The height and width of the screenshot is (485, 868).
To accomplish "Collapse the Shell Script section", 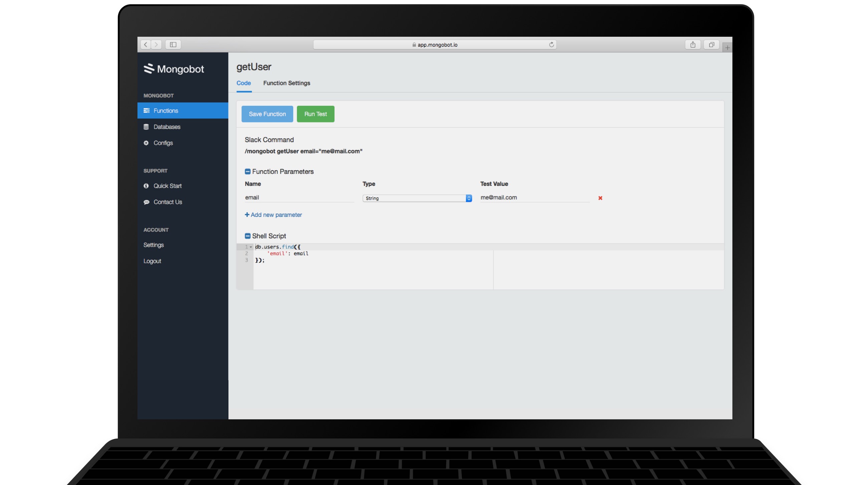I will coord(248,236).
